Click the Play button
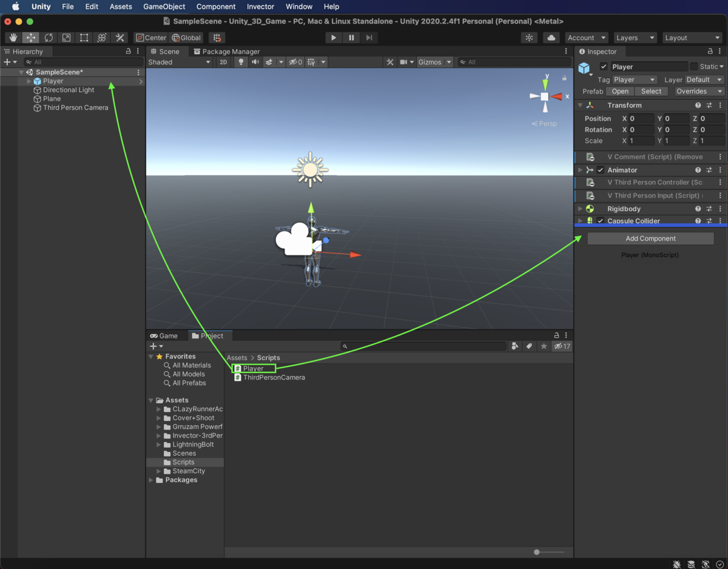This screenshot has height=569, width=728. (x=333, y=38)
